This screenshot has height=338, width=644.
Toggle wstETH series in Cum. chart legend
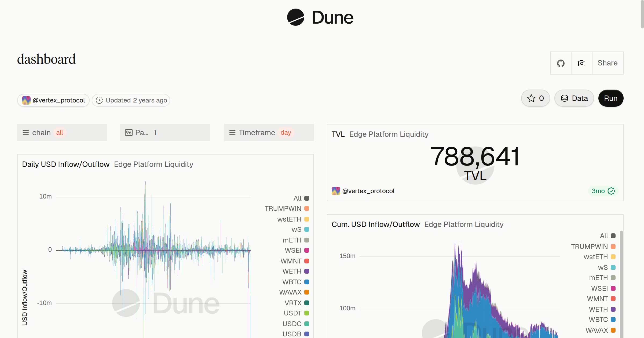pos(599,257)
